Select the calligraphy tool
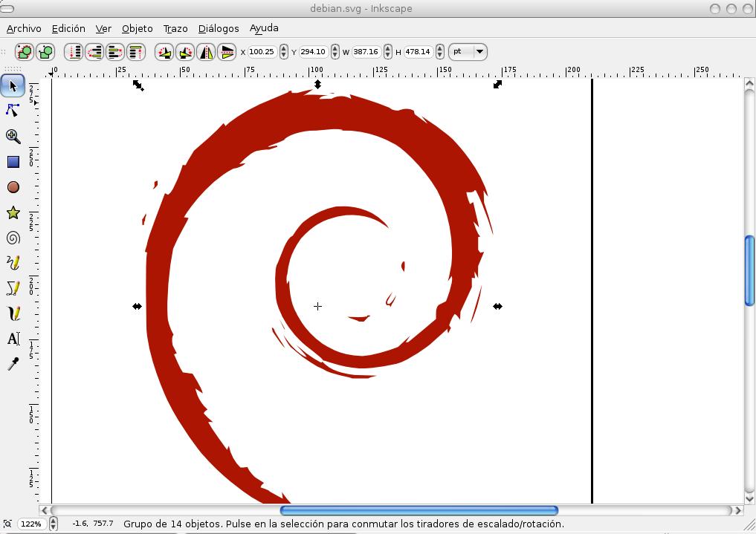This screenshot has height=534, width=756. (13, 313)
